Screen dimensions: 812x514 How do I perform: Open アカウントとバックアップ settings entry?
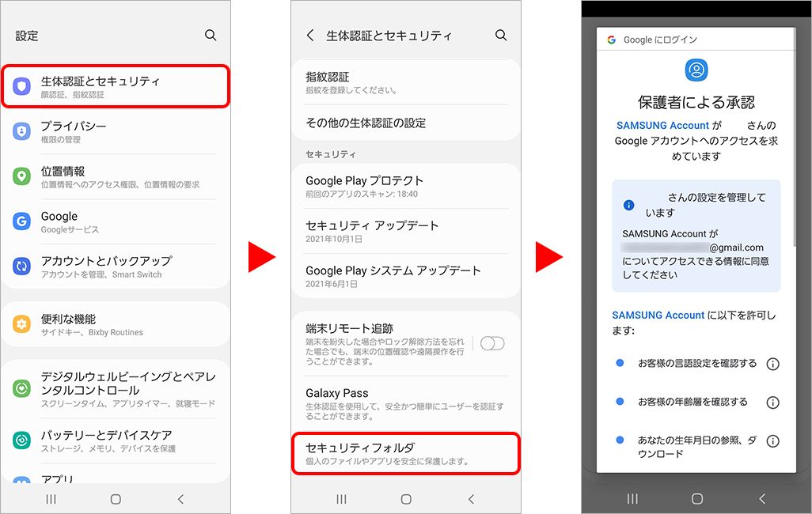116,266
